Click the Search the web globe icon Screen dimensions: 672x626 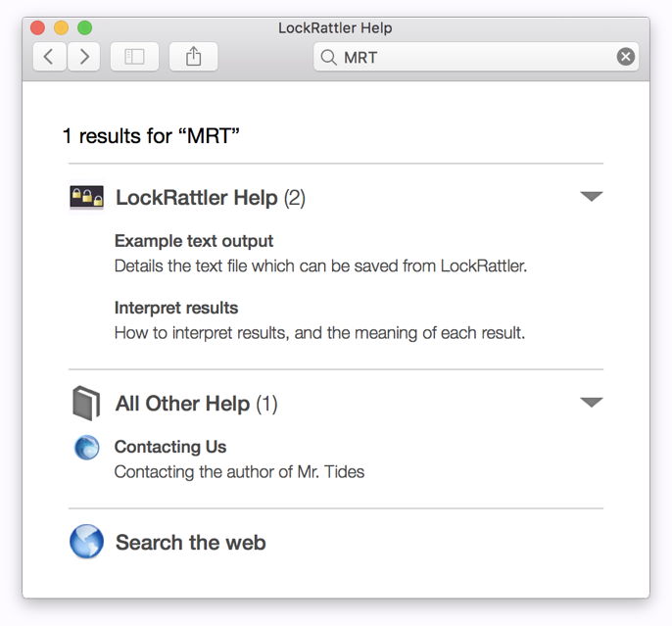point(86,542)
